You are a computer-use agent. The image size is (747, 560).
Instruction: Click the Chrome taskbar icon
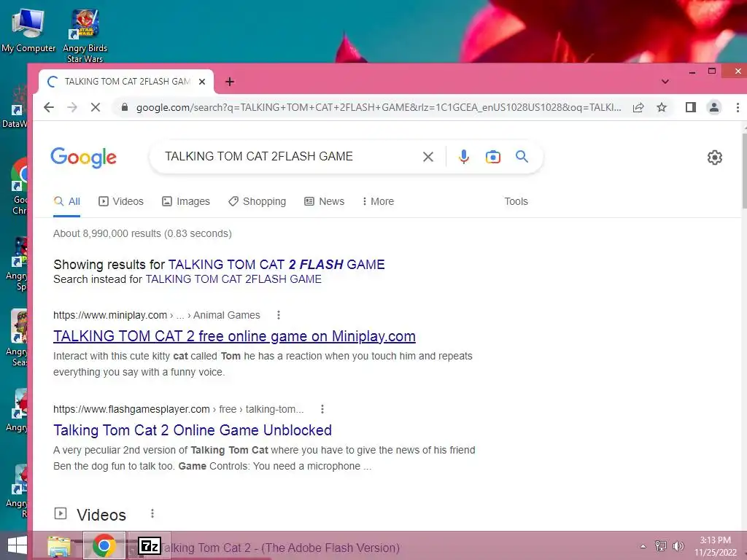coord(104,545)
